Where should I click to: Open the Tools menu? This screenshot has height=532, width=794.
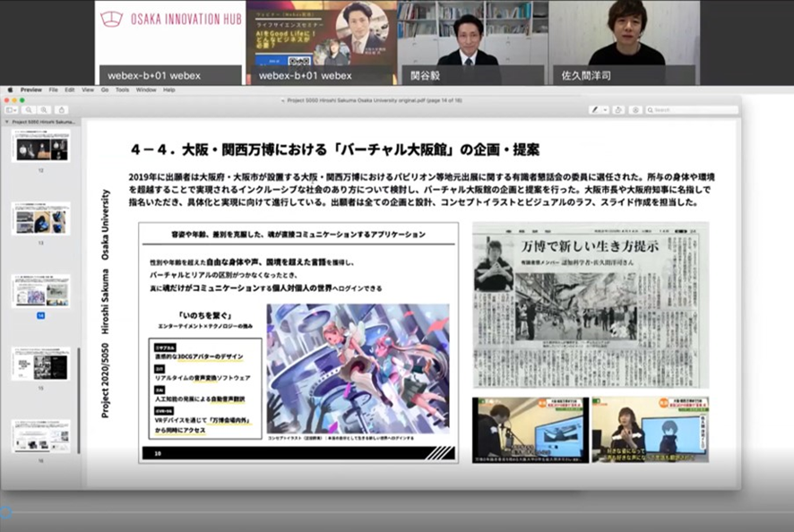coord(122,90)
